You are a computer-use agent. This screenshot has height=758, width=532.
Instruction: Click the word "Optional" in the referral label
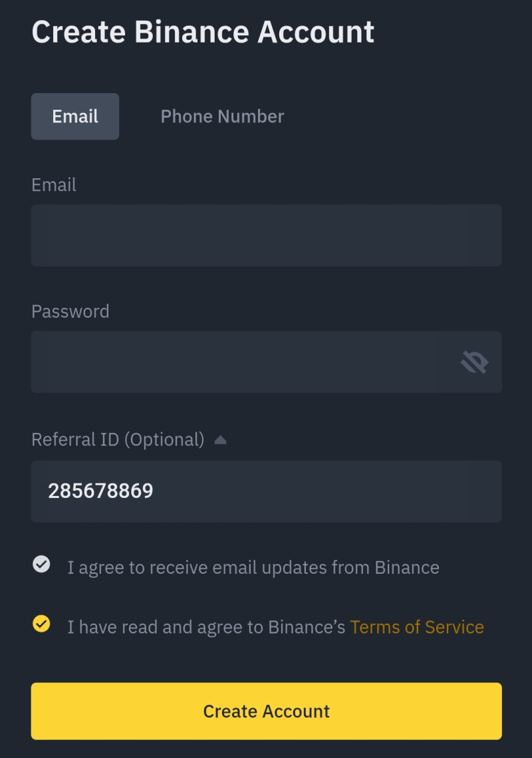click(x=164, y=440)
